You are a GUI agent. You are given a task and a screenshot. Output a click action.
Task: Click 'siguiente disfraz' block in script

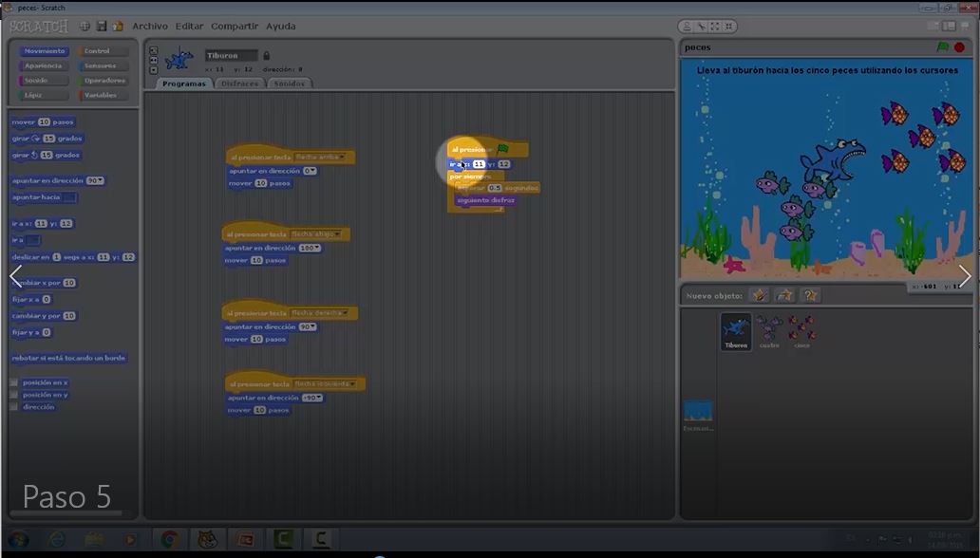[x=485, y=200]
